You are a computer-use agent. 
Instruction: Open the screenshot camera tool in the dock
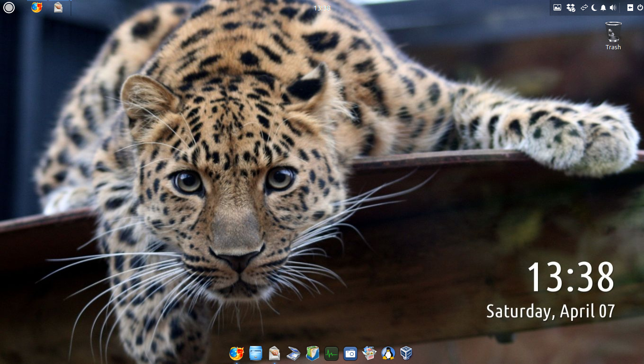click(350, 353)
